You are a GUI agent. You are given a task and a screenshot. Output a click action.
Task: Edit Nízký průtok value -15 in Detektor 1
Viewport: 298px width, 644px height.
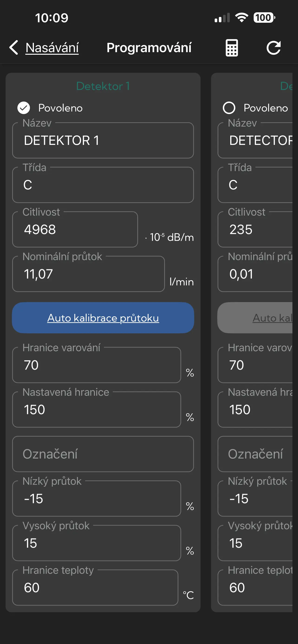97,498
